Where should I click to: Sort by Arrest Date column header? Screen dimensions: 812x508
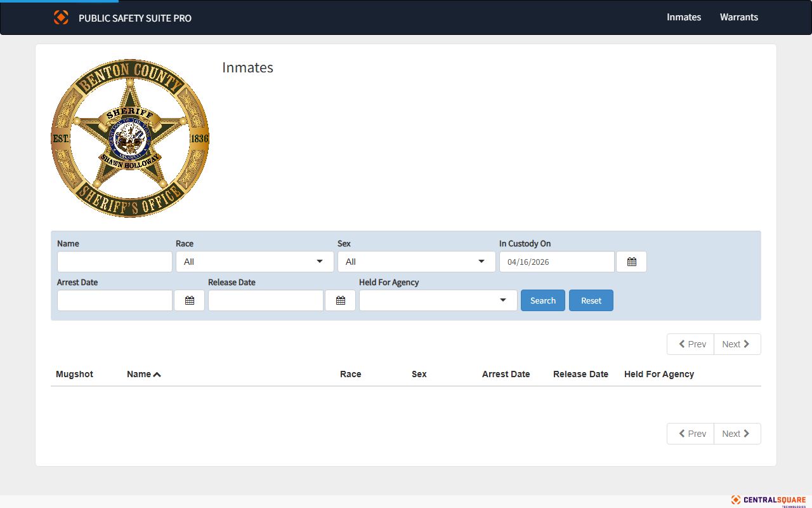pyautogui.click(x=506, y=374)
